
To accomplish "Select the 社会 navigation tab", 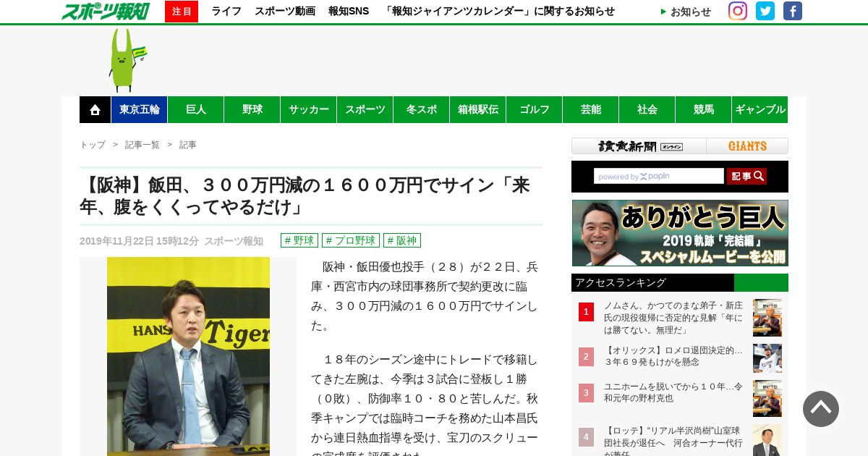I will point(647,109).
